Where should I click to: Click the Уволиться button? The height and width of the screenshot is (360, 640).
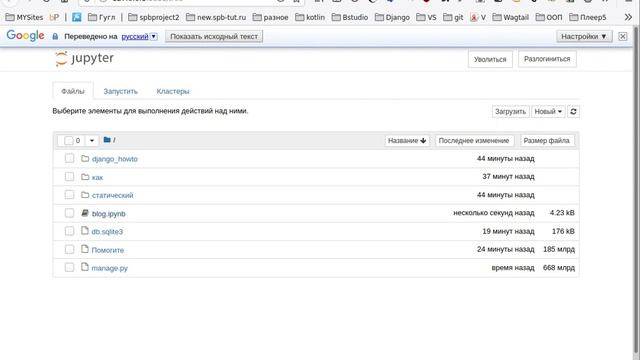[490, 59]
